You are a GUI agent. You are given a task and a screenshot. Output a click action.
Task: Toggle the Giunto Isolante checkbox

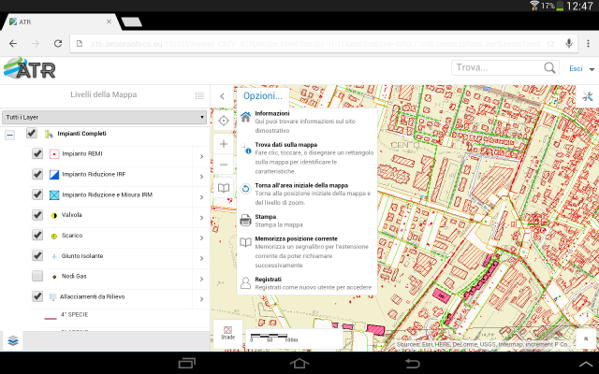point(37,255)
